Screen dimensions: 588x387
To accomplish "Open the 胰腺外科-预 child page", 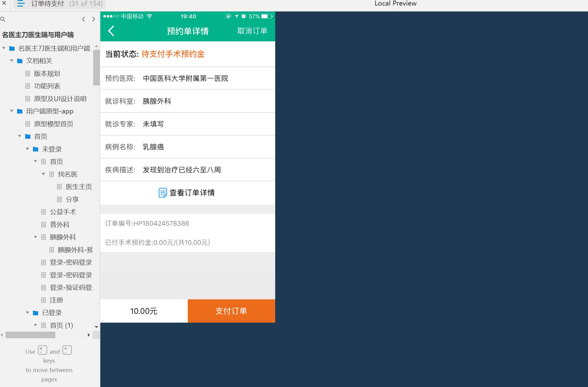I will [75, 250].
